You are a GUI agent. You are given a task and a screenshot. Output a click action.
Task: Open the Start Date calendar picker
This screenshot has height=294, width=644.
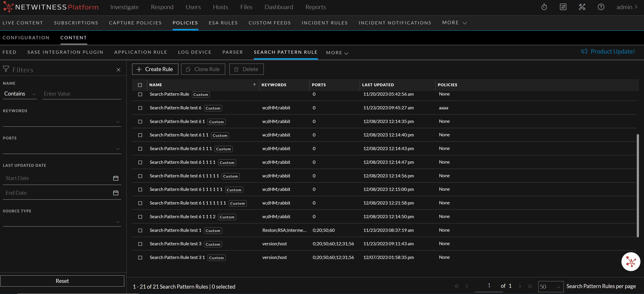click(116, 178)
